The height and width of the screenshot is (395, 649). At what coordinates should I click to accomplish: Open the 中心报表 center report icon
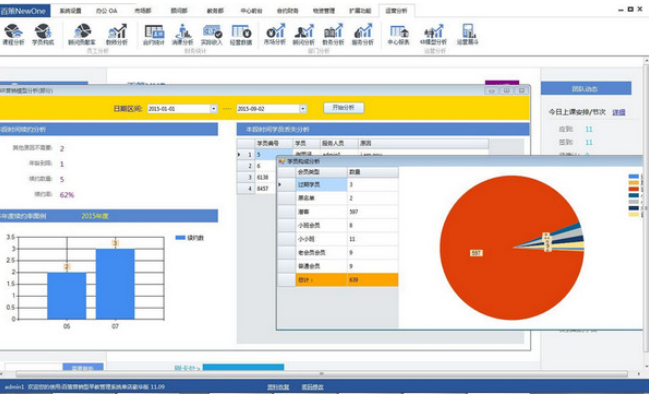[399, 34]
